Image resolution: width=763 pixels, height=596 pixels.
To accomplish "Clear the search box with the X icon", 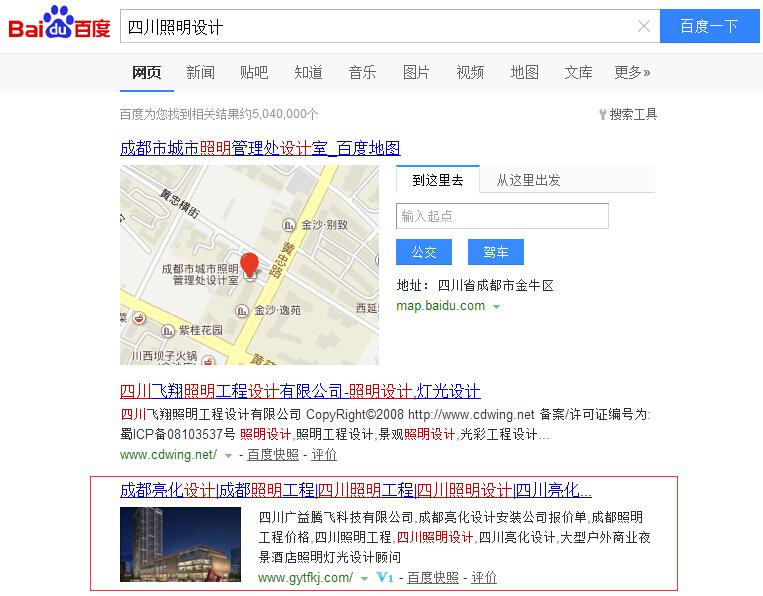I will click(x=643, y=27).
